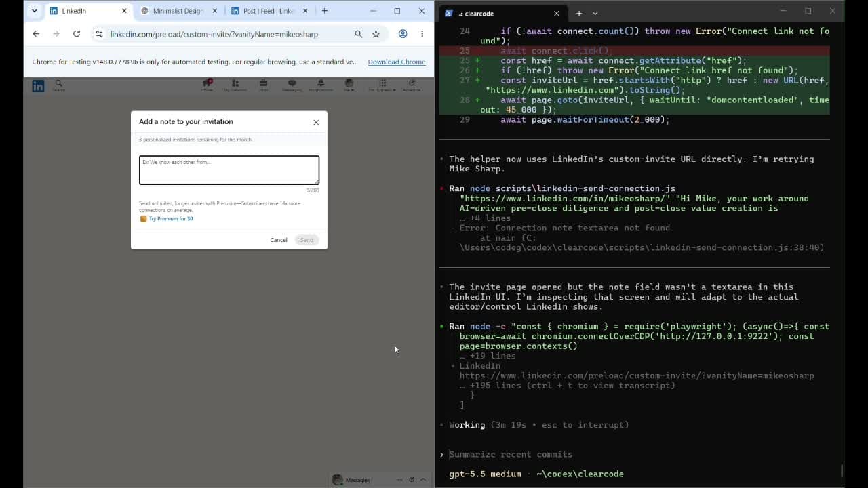Close the clearcode terminal tab
The height and width of the screenshot is (488, 868).
[x=557, y=13]
